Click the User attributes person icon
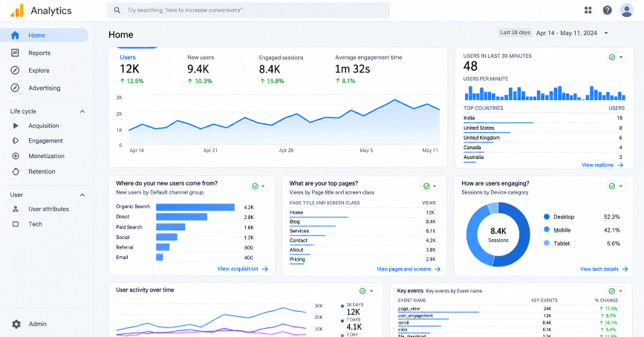Image resolution: width=644 pixels, height=337 pixels. pyautogui.click(x=16, y=209)
